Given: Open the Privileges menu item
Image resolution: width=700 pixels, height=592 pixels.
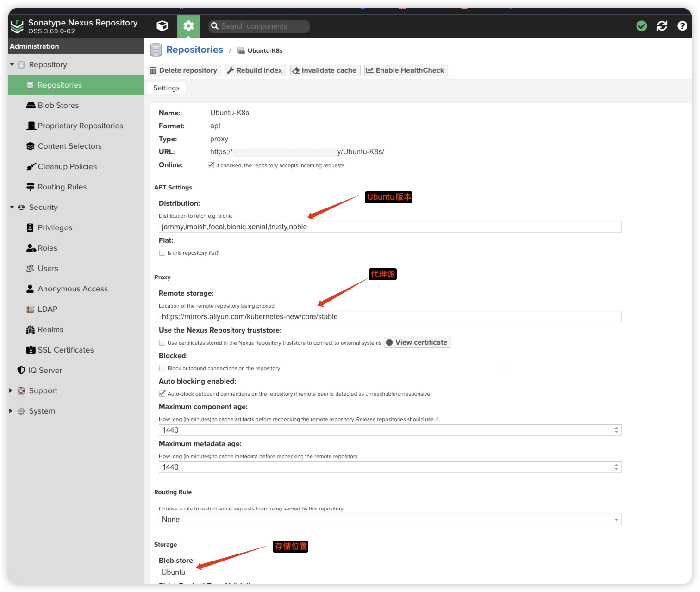Looking at the screenshot, I should 76,227.
